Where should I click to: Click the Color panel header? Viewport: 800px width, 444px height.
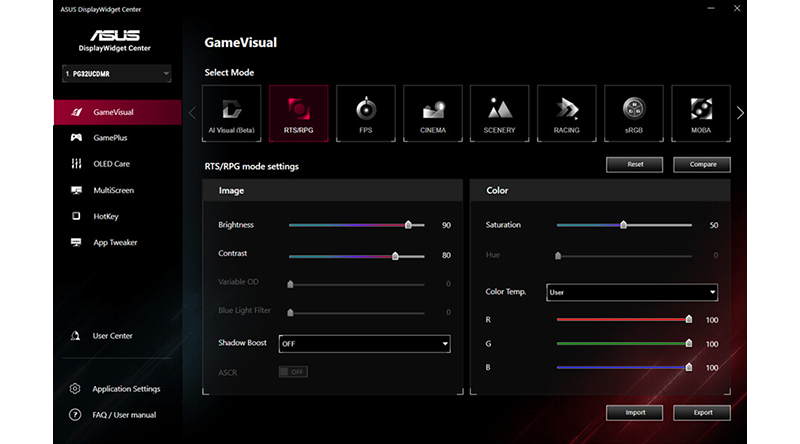pos(600,190)
